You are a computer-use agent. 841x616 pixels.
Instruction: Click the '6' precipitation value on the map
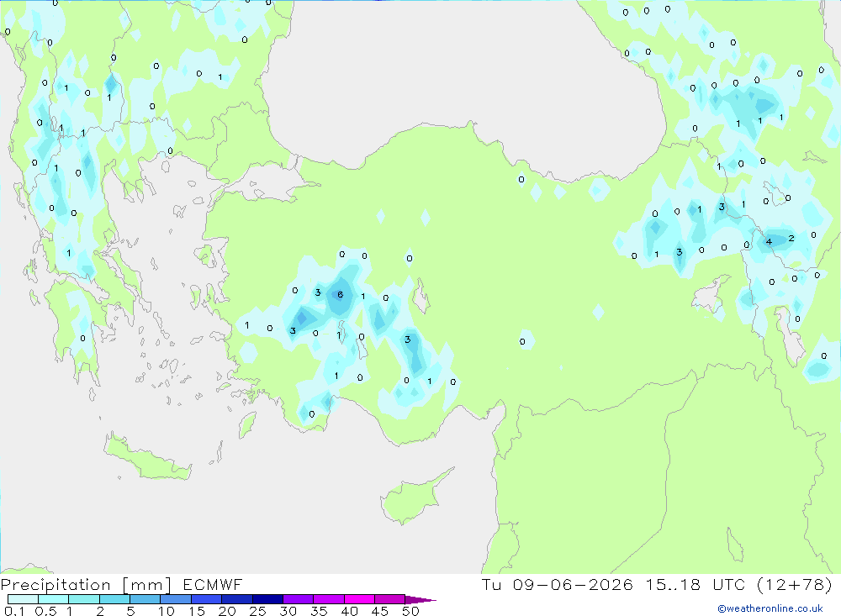click(x=340, y=294)
